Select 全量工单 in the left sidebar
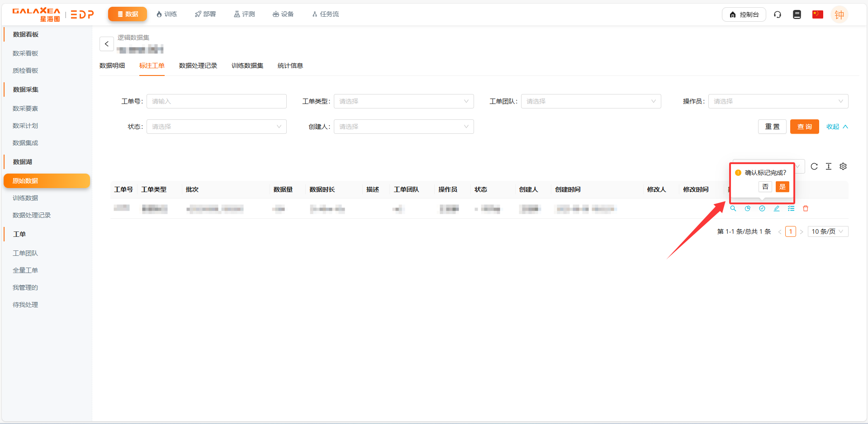The width and height of the screenshot is (868, 424). point(25,270)
